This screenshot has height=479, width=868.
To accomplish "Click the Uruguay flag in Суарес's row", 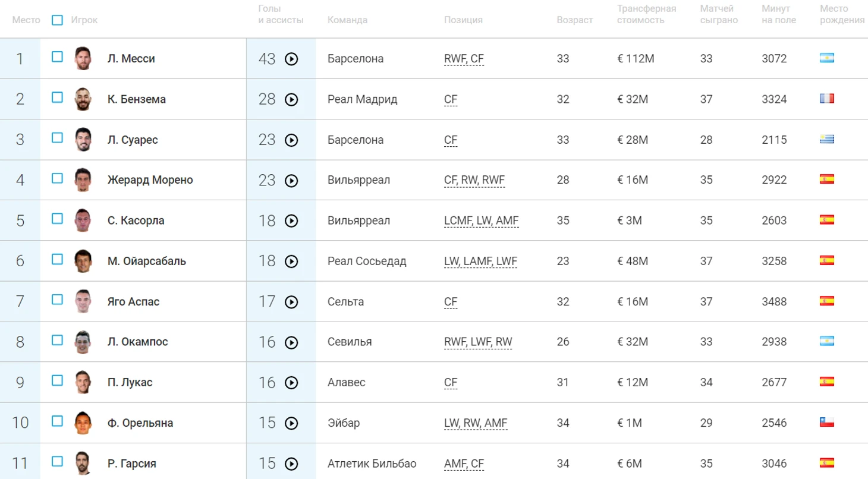I will [x=827, y=139].
